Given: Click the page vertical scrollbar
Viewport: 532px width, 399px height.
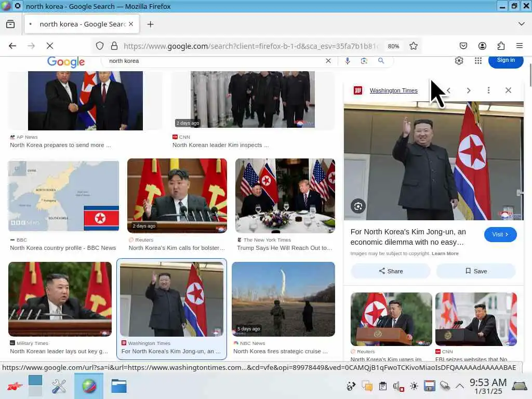Looking at the screenshot, I should 529,75.
